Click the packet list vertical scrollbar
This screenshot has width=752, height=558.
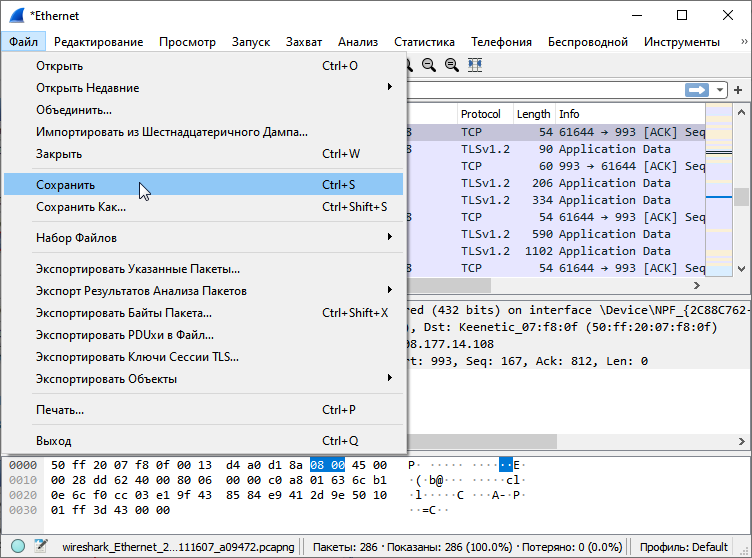tap(741, 196)
